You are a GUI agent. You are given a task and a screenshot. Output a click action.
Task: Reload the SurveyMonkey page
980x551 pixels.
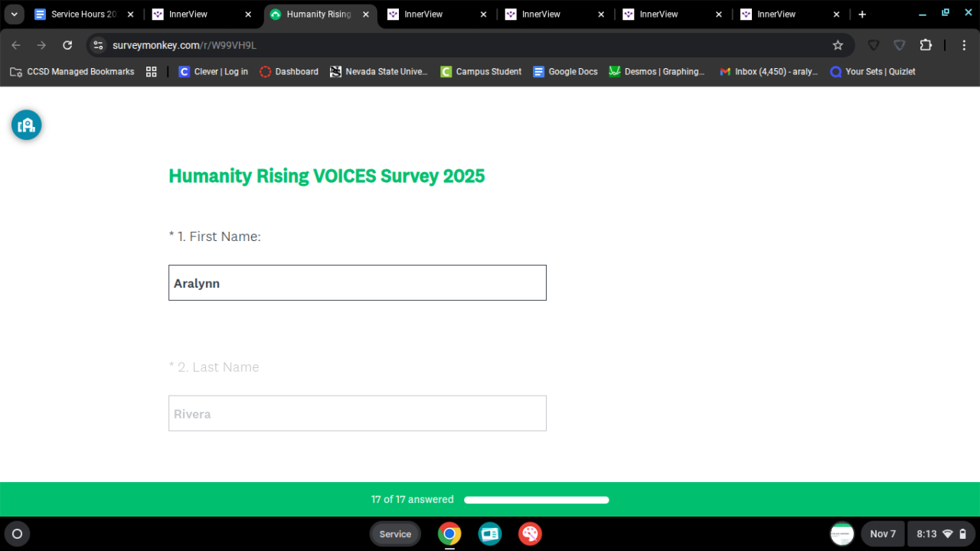[67, 45]
